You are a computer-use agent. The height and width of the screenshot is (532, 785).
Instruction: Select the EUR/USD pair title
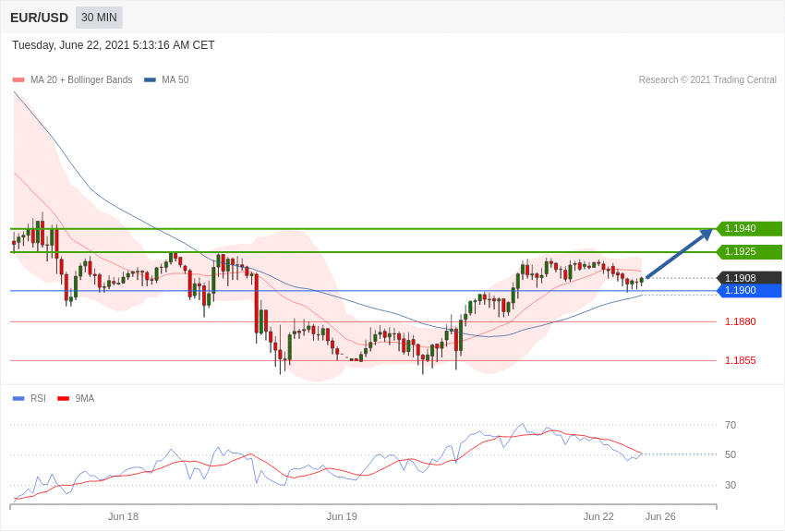(x=39, y=18)
